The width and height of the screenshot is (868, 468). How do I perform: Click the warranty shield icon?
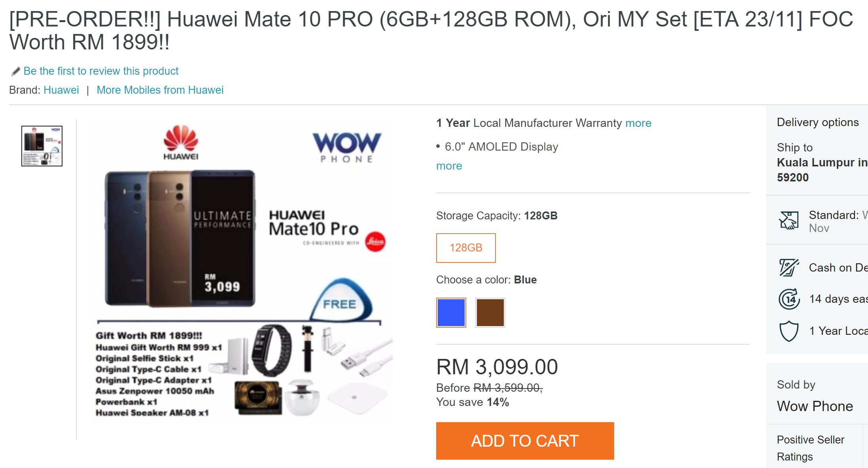(789, 331)
